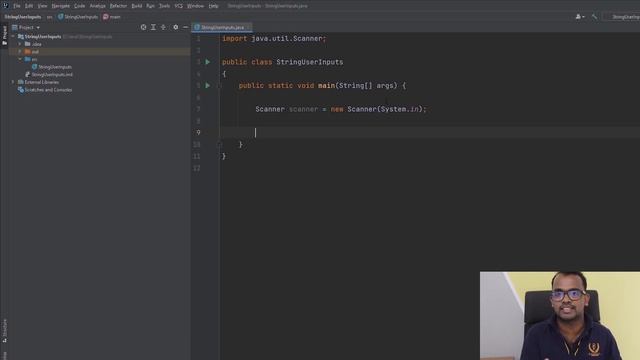Select StringUserInputs class file in tree
This screenshot has width=640, height=360.
coord(51,67)
